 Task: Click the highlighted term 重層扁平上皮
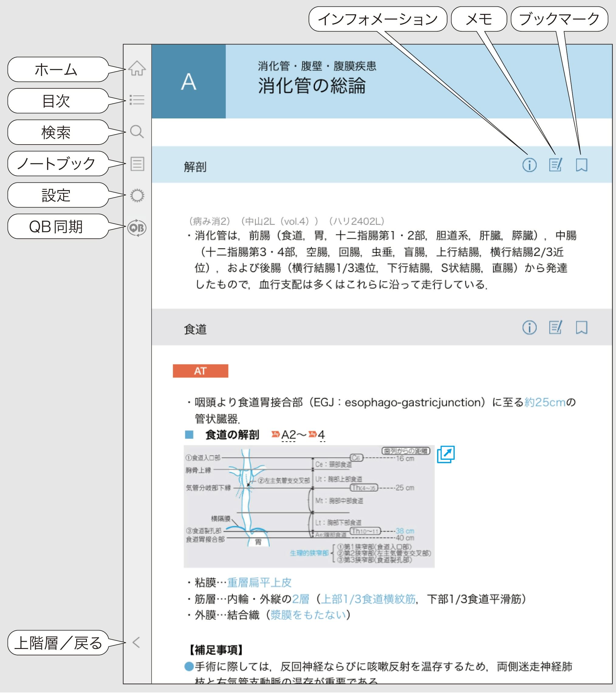coord(259,582)
